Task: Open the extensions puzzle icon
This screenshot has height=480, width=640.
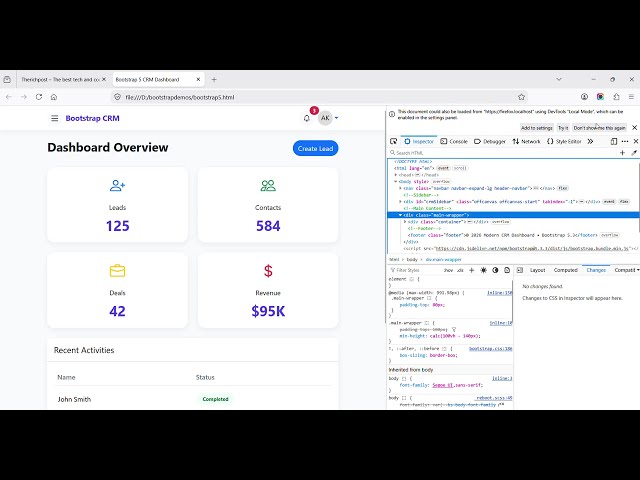Action: coord(616,97)
